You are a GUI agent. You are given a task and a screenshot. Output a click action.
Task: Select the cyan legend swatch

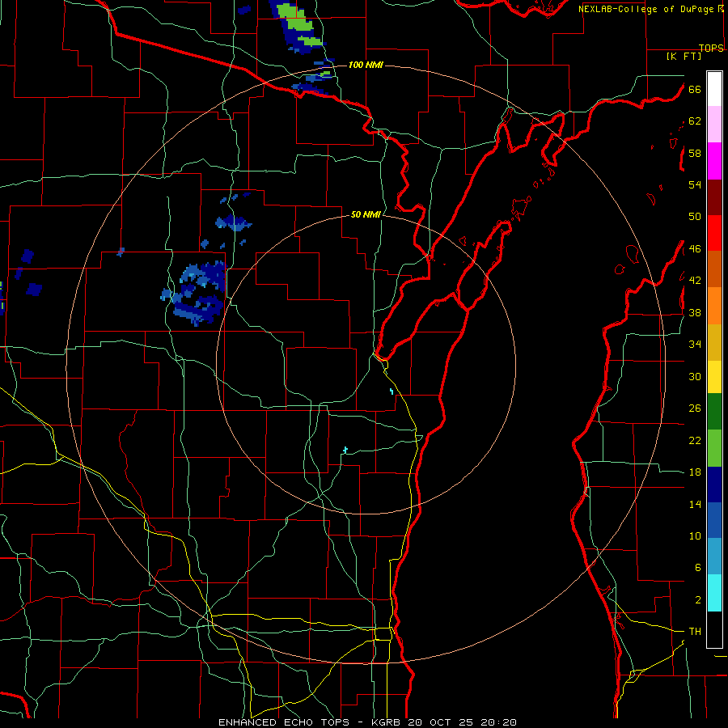714,593
